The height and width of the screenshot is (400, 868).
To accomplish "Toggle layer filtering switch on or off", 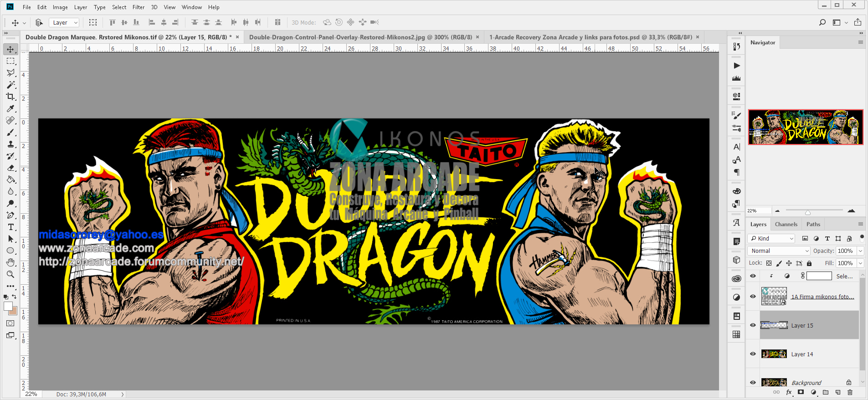I will click(862, 237).
